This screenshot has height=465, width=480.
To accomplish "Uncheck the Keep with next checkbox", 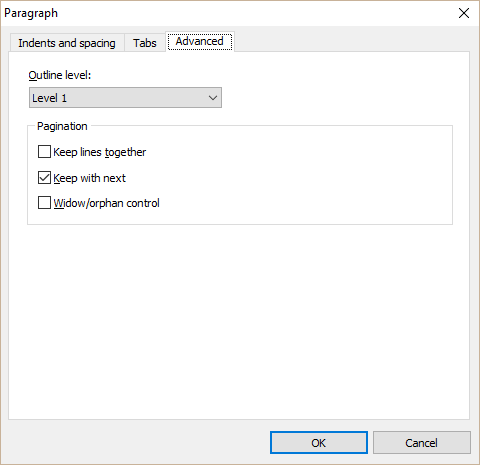I will point(44,178).
